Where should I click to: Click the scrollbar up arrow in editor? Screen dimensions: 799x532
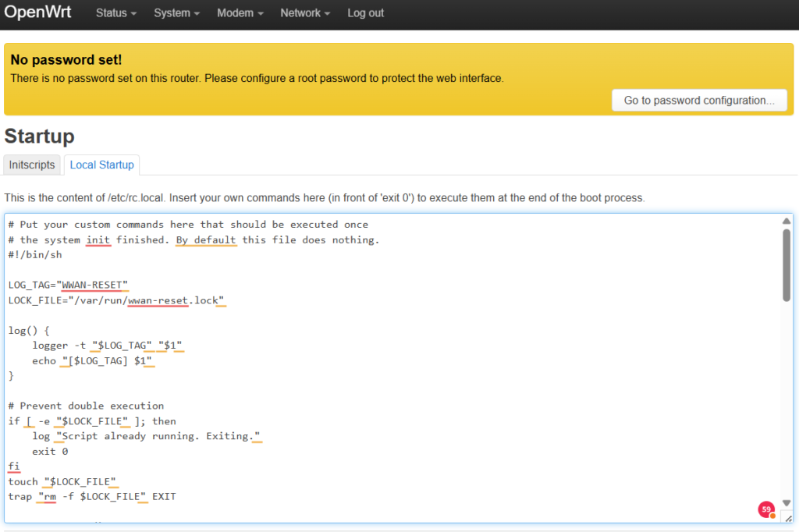pyautogui.click(x=787, y=222)
